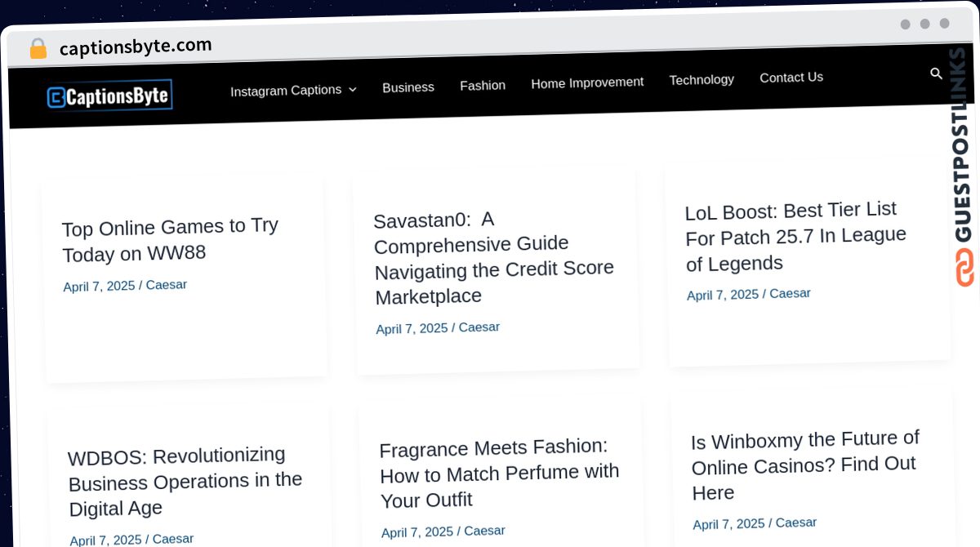Click the date under the LoL Boost article

coord(723,295)
